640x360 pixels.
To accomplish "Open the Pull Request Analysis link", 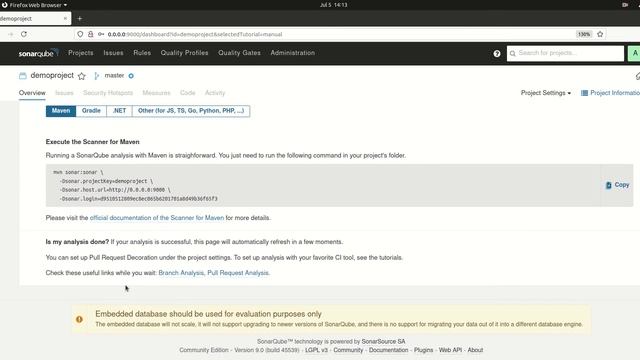I will pos(238,273).
